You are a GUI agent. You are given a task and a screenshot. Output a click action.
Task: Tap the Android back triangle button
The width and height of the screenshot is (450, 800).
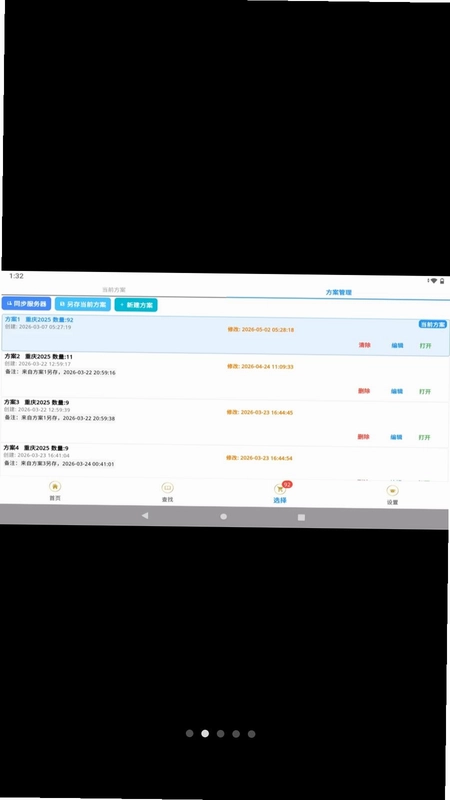(145, 515)
